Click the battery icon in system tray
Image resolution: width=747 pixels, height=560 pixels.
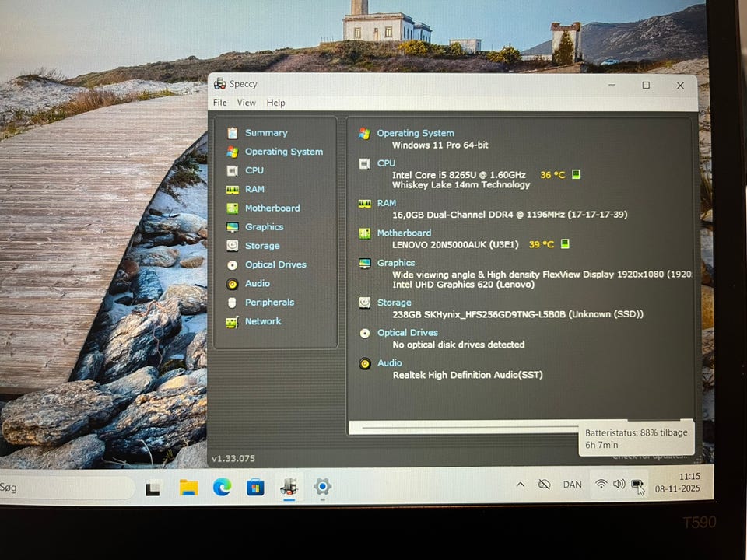[x=637, y=485]
